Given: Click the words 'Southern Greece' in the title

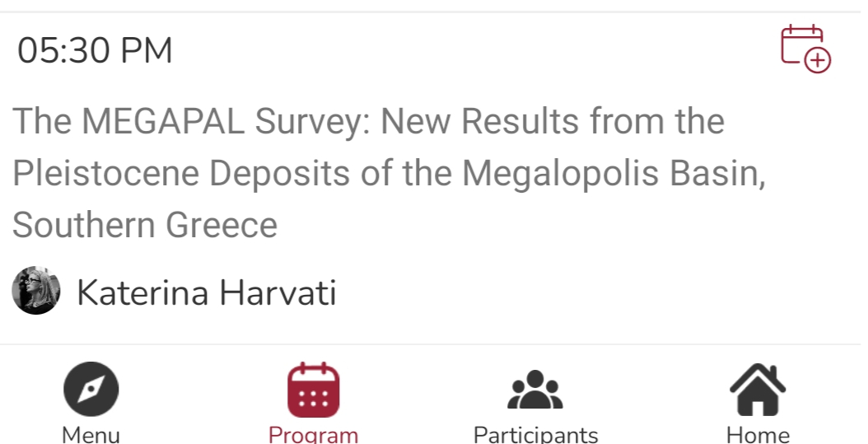Looking at the screenshot, I should [x=145, y=225].
